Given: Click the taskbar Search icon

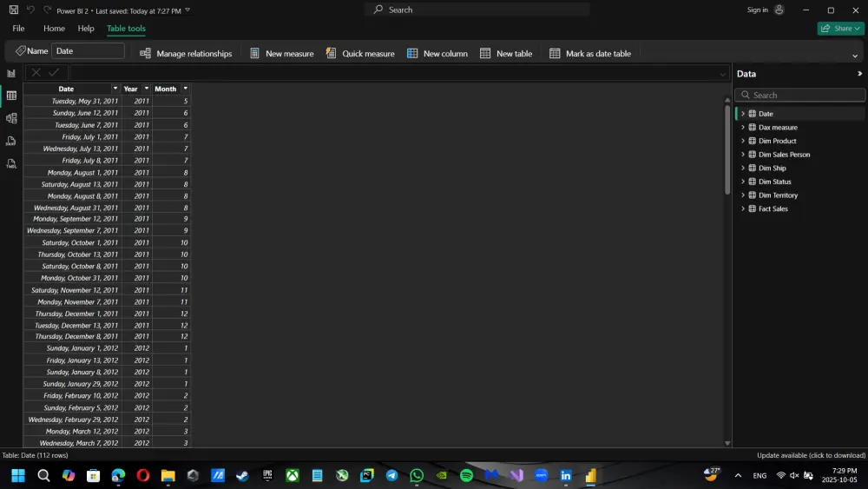Looking at the screenshot, I should pos(43,475).
